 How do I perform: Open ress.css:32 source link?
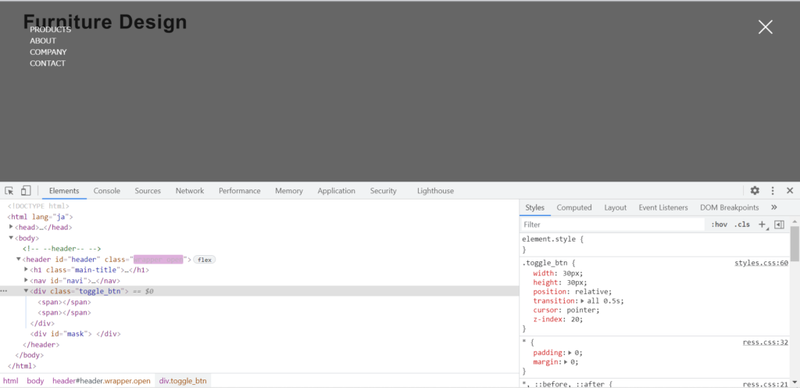click(765, 342)
